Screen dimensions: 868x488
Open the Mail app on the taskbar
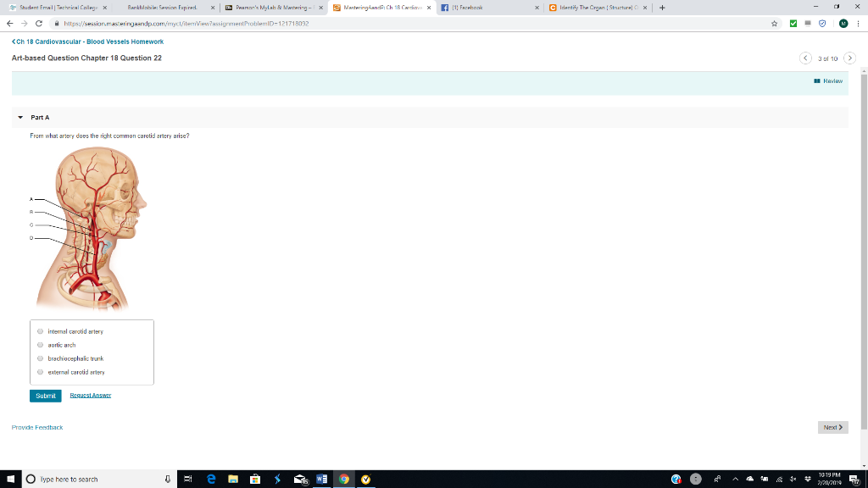point(300,480)
